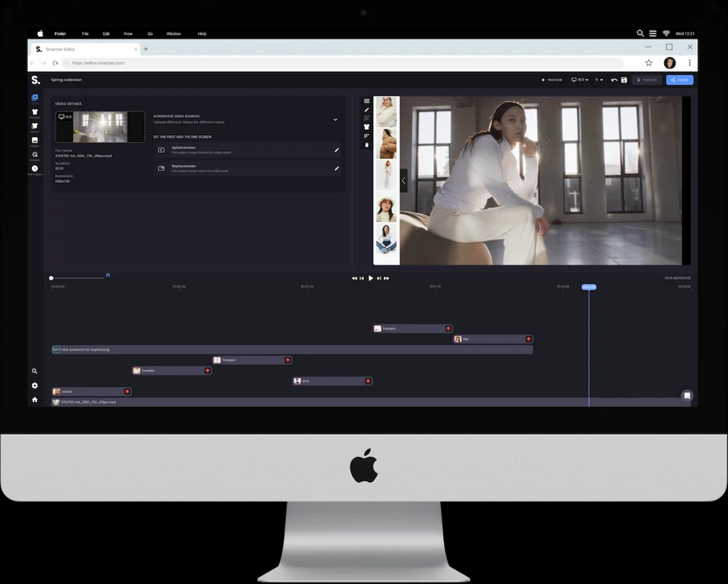Screen dimensions: 728x584
Task: Open the Time triggers panel in sidebar
Action: click(x=35, y=170)
